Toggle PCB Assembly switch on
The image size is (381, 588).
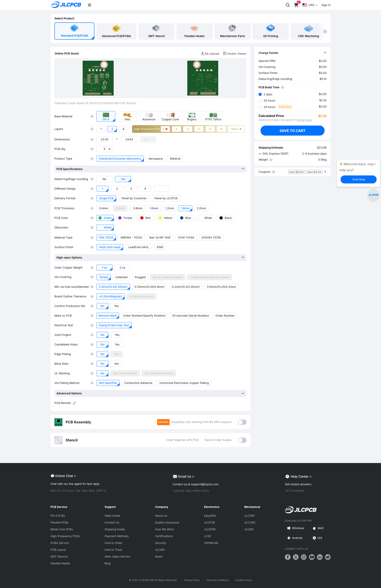pyautogui.click(x=242, y=422)
